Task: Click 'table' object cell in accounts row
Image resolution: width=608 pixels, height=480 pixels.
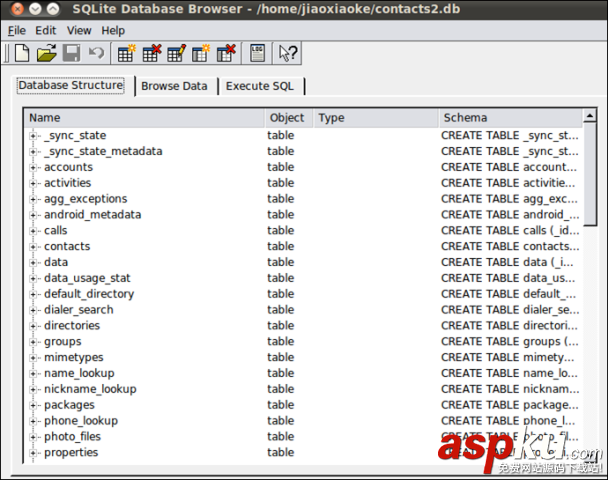Action: (x=281, y=167)
